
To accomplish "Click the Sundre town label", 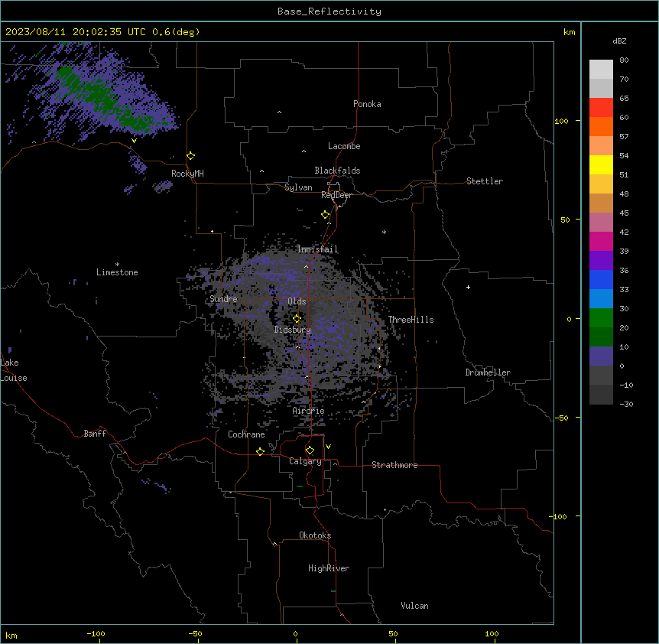I will pos(223,299).
